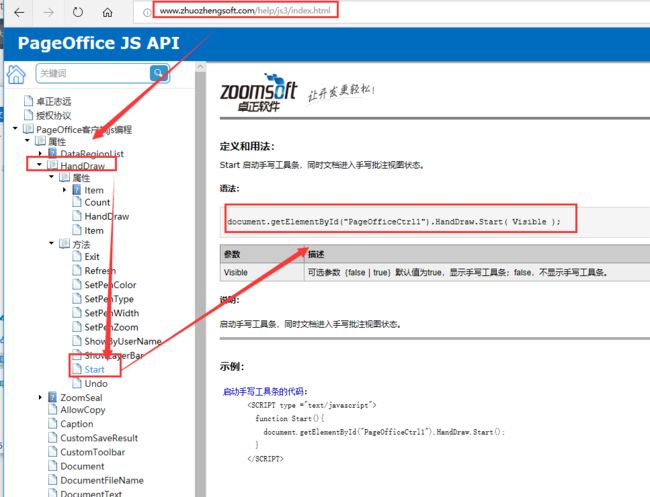Open the AllowCopy property page

click(83, 410)
